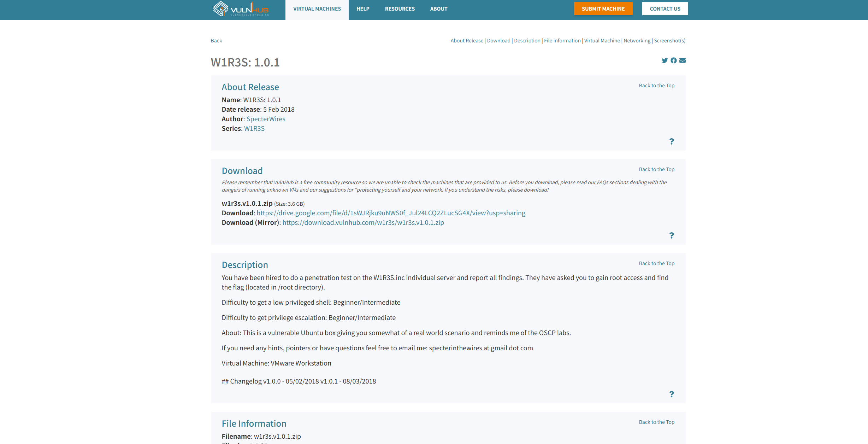Open the Google Drive download link
Screen dimensions: 868x444
pyautogui.click(x=391, y=213)
